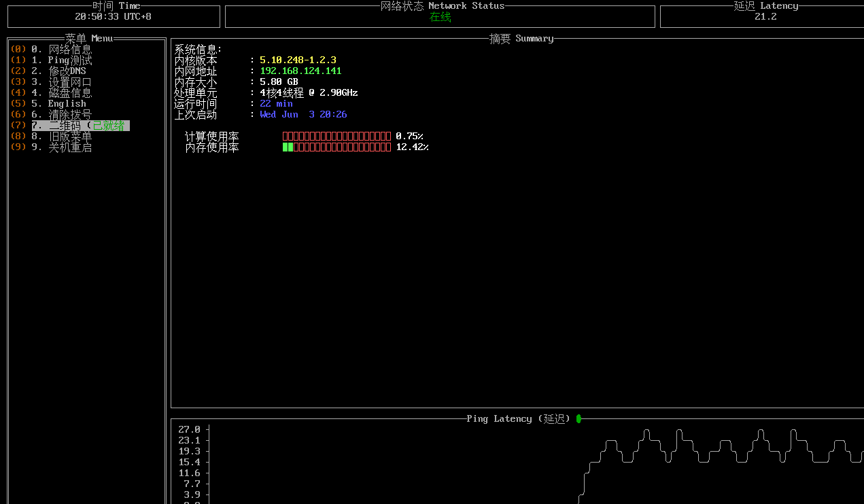Switch language via 5 English
This screenshot has width=864, height=504.
tap(58, 103)
